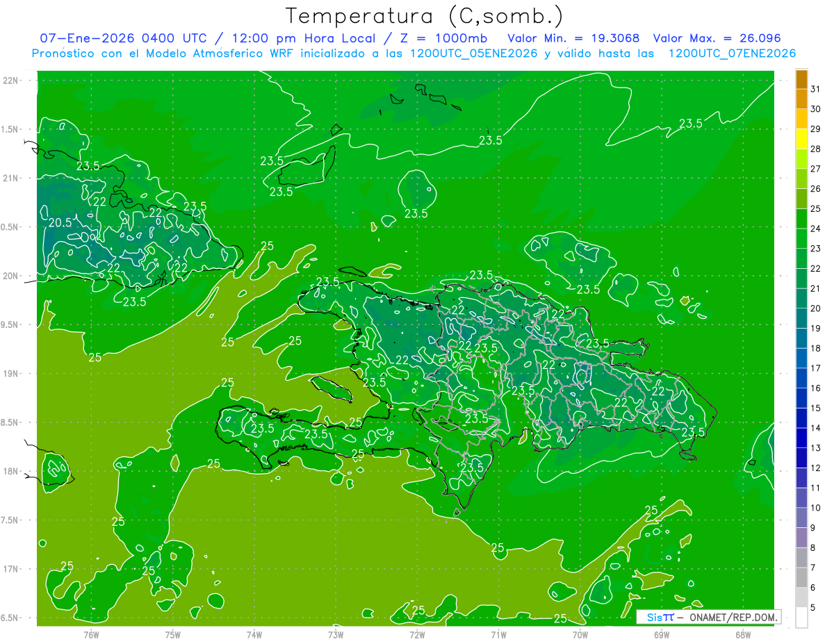
Task: Click the "74W" longitude axis label
Action: point(254,635)
